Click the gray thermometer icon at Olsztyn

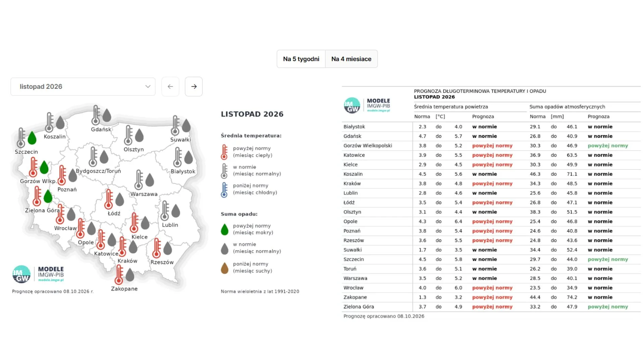point(128,135)
